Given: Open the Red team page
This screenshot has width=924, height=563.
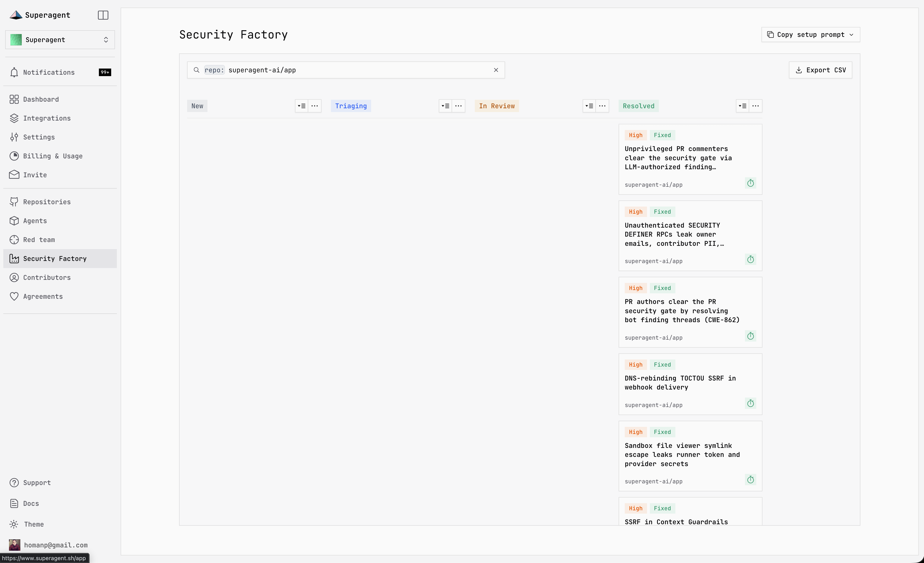Looking at the screenshot, I should click(x=60, y=240).
